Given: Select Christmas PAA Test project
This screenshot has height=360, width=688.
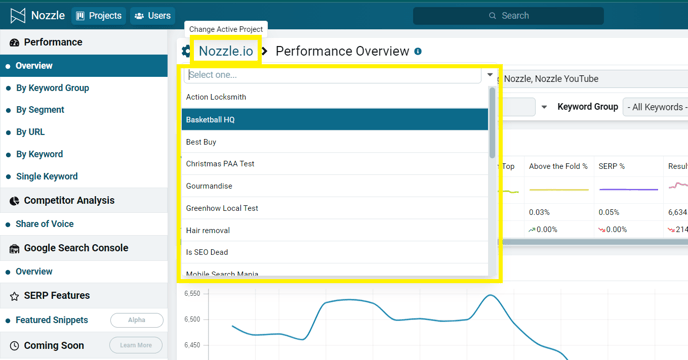Looking at the screenshot, I should tap(334, 164).
